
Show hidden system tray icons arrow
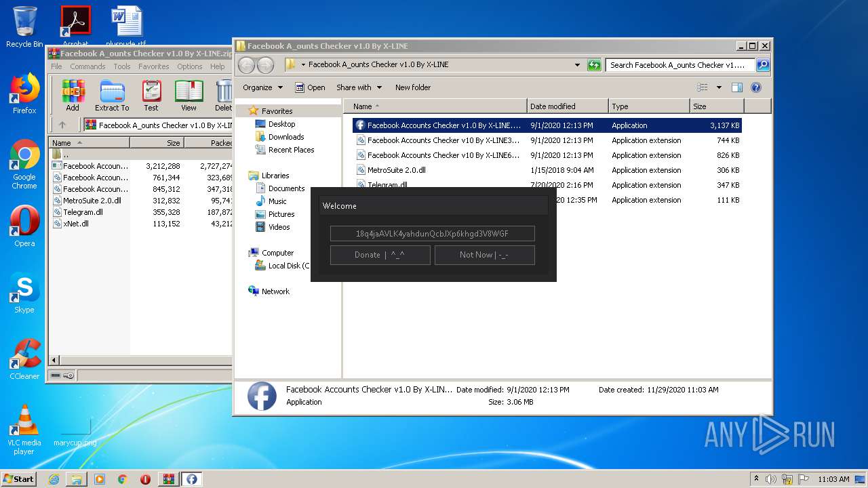tap(756, 479)
